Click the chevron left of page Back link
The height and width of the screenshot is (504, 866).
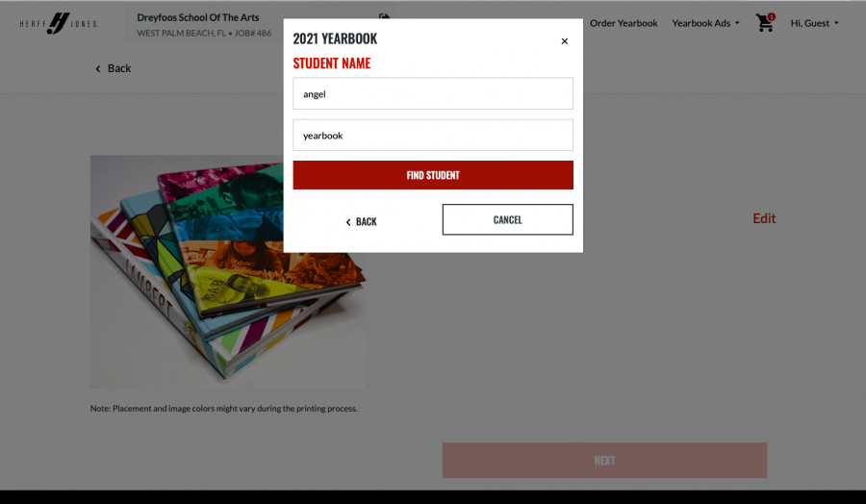[x=98, y=69]
